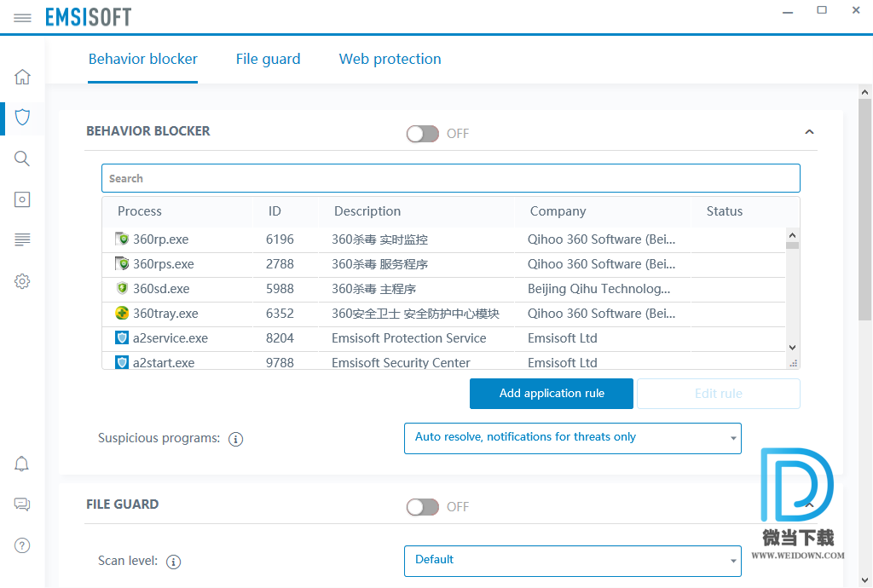Click process ID 6352

280,314
